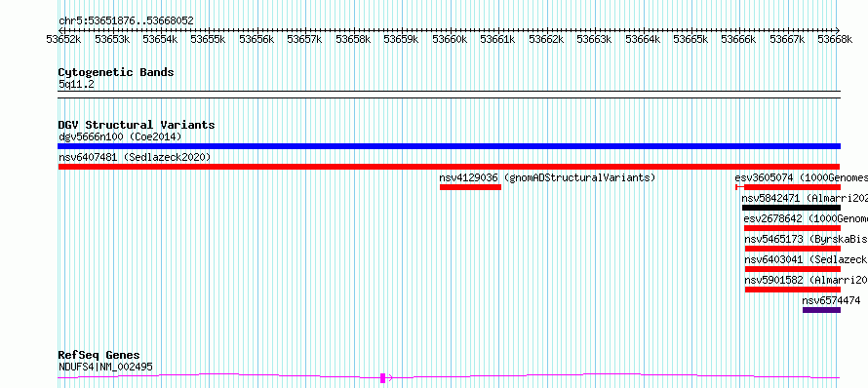Open the esv3605074 label
Screen dimensions: 868x388
[x=801, y=177]
